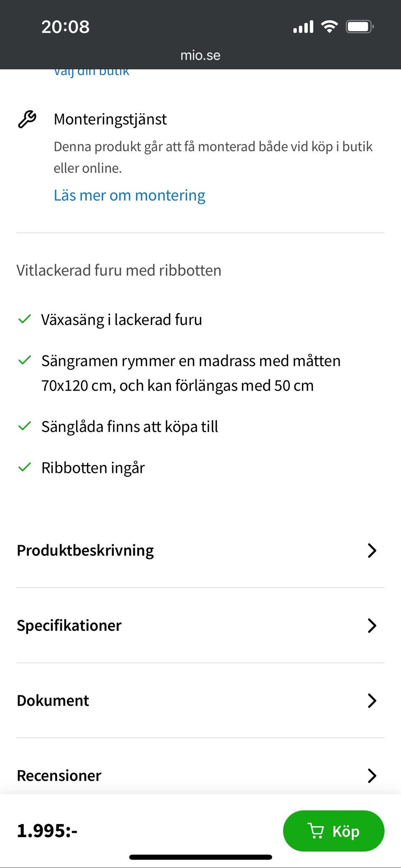Expand Dokument using its chevron arrow
The width and height of the screenshot is (401, 868).
pyautogui.click(x=371, y=700)
